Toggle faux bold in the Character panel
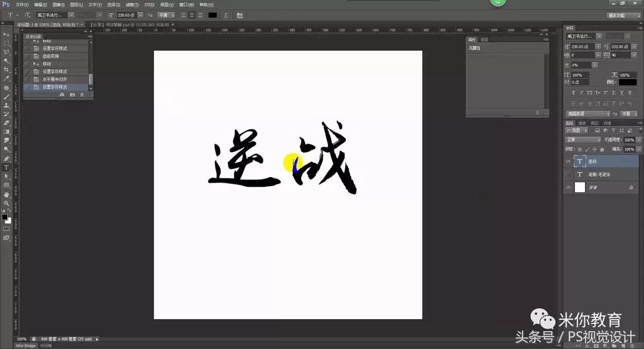The image size is (644, 349). click(573, 93)
